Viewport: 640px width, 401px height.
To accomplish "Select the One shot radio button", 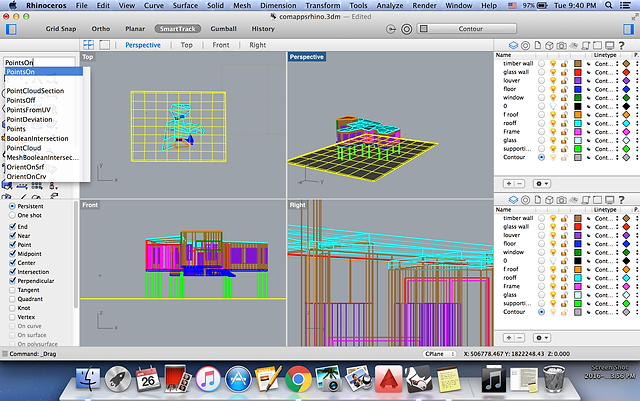I will [11, 215].
